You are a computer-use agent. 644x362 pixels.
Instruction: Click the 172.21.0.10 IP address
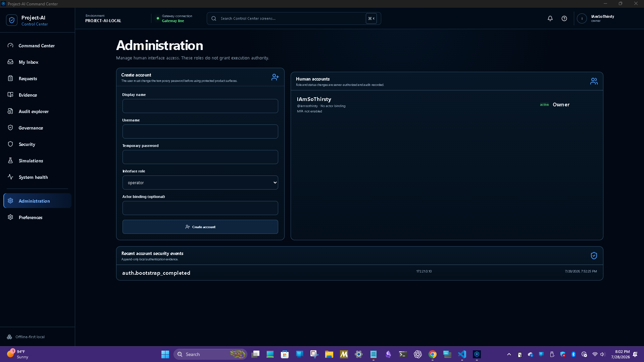[424, 271]
